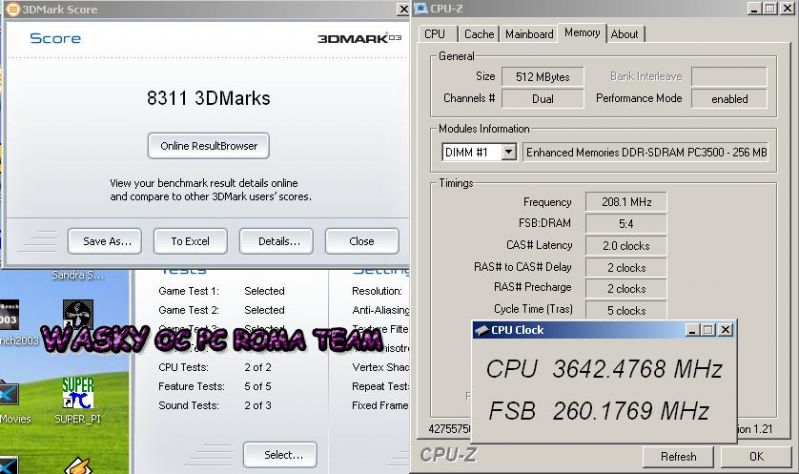The image size is (799, 474).
Task: Click the 3DMark Score title bar icon
Action: [x=13, y=9]
